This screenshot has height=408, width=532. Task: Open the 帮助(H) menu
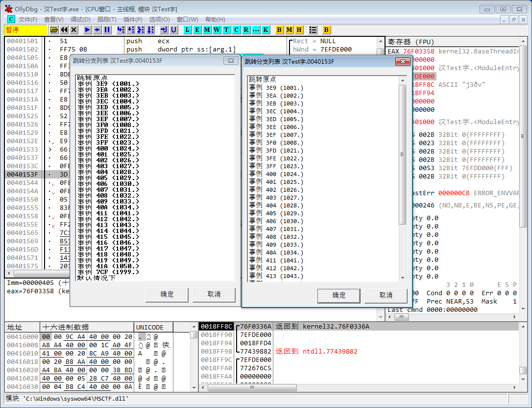(215, 20)
